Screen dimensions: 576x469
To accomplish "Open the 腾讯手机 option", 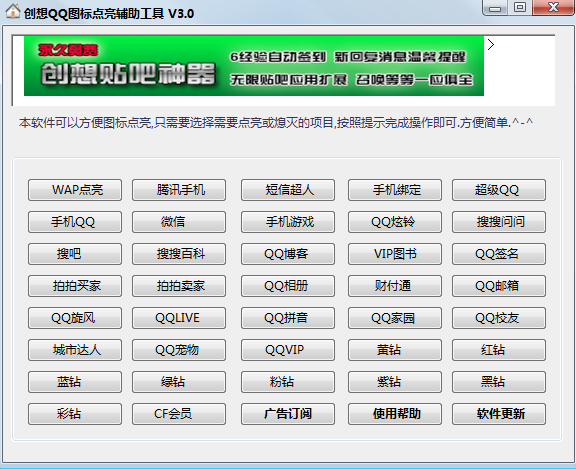I will pos(179,190).
